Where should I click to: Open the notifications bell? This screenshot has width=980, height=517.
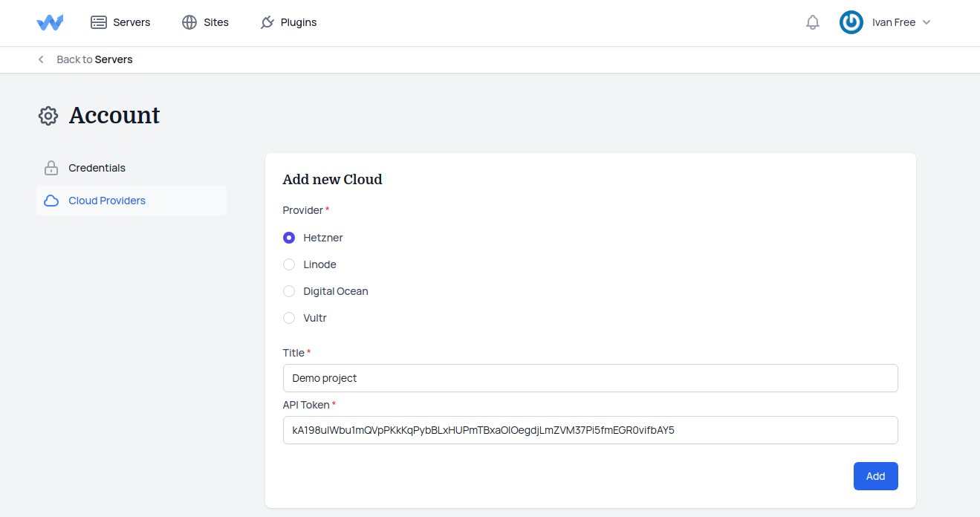(812, 22)
